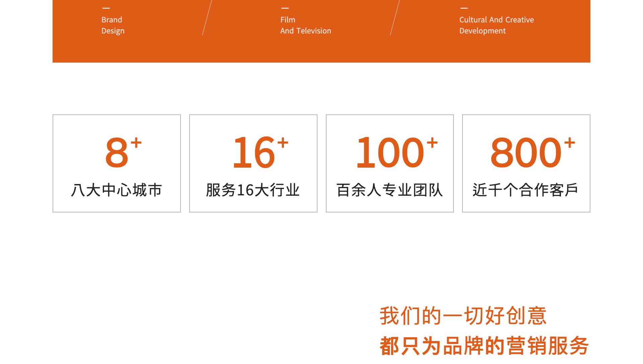Select the 8+ 八大中心城市 stat card
Image resolution: width=643 pixels, height=364 pixels.
click(x=117, y=163)
